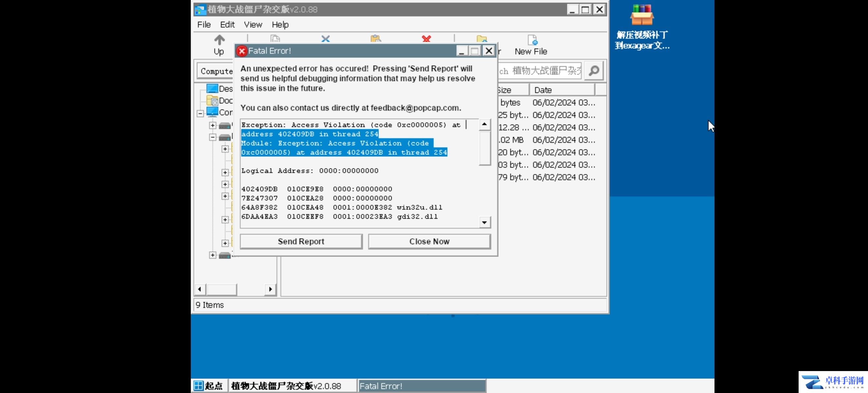This screenshot has width=868, height=393.
Task: Sort by the Date column header
Action: click(562, 90)
